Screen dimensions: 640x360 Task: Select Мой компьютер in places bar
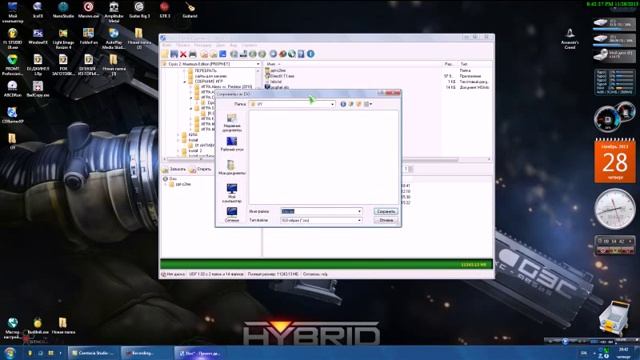point(232,193)
